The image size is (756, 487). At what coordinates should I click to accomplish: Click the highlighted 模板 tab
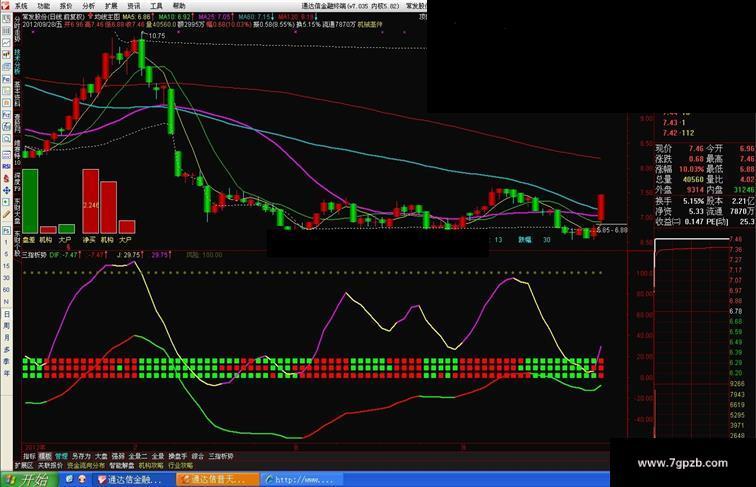[x=45, y=456]
